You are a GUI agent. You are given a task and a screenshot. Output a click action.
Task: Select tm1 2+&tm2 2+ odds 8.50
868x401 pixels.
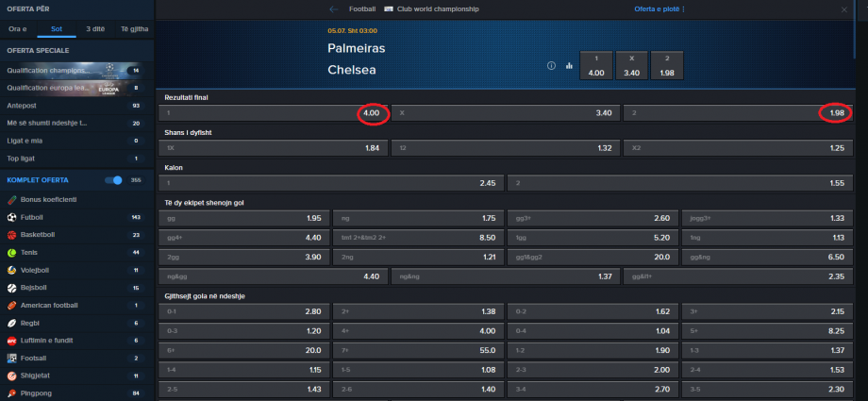coord(418,238)
